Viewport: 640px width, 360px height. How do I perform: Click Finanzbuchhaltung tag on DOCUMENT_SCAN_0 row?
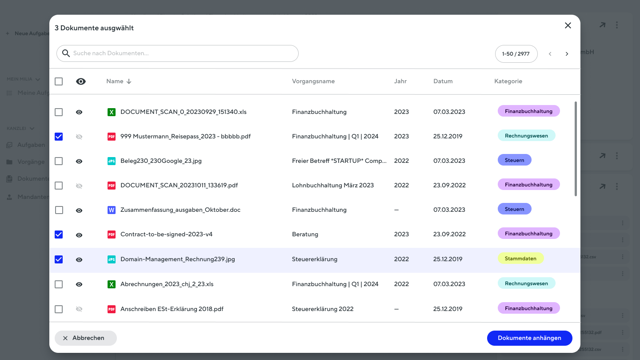528,111
